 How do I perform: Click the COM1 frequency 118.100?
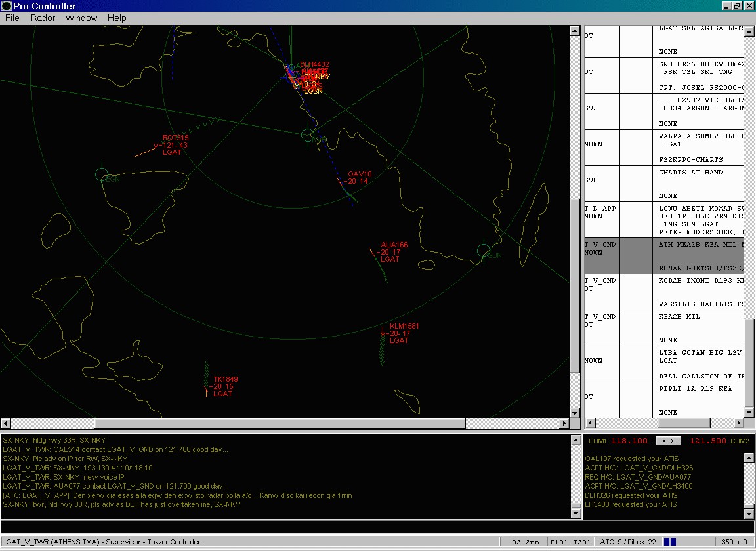click(629, 441)
